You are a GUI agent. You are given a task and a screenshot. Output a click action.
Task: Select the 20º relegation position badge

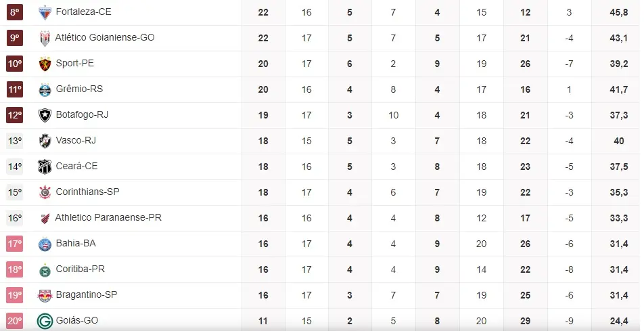pos(15,321)
